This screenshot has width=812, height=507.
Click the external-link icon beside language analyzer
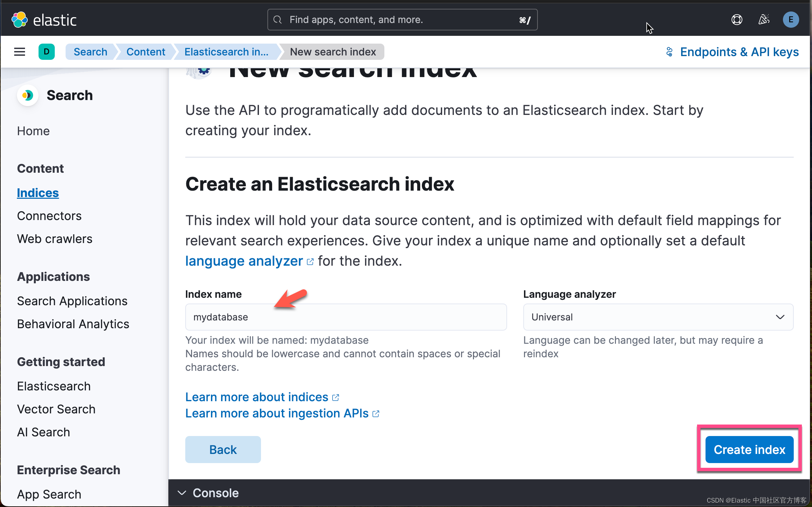point(310,261)
